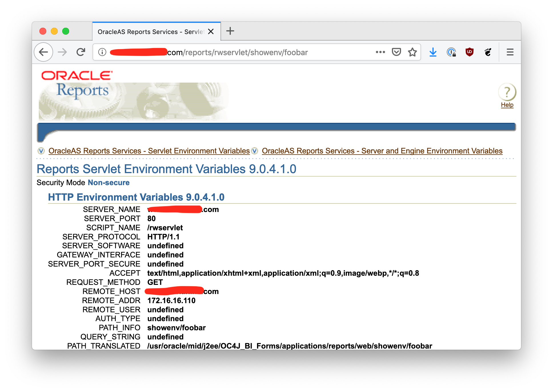Select the OracleAS Reports Services tab
Viewport: 553px width, 392px height.
(x=157, y=31)
